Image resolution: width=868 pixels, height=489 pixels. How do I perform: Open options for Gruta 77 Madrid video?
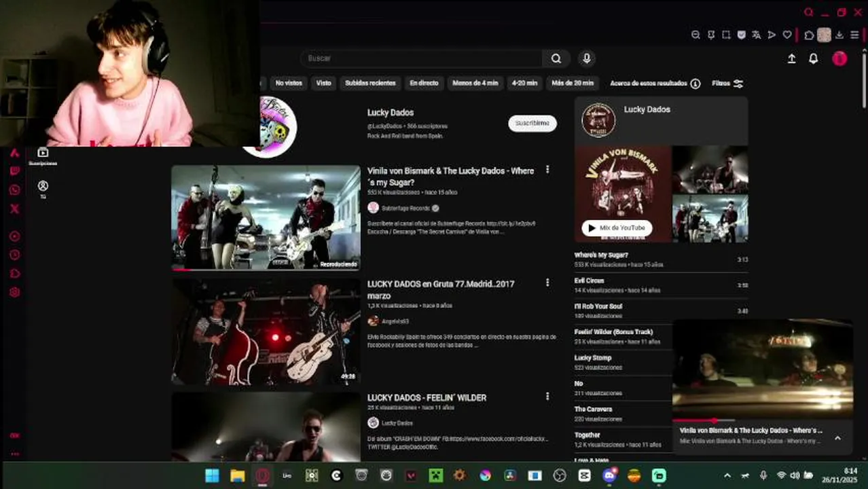547,283
